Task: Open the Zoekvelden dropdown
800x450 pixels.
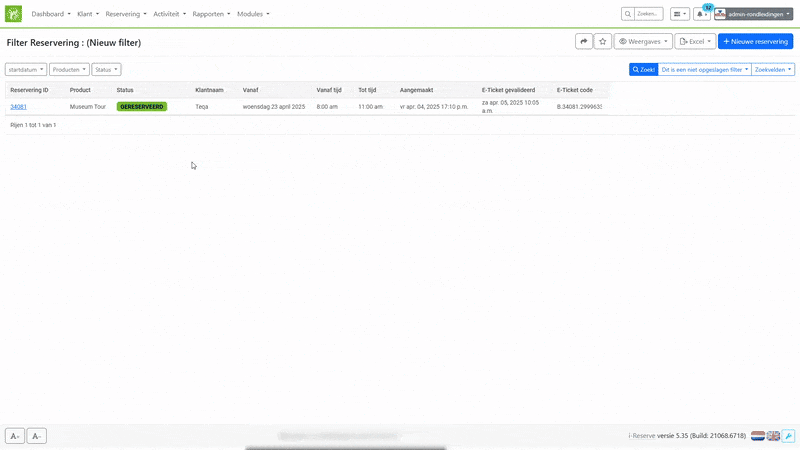Action: pos(773,69)
